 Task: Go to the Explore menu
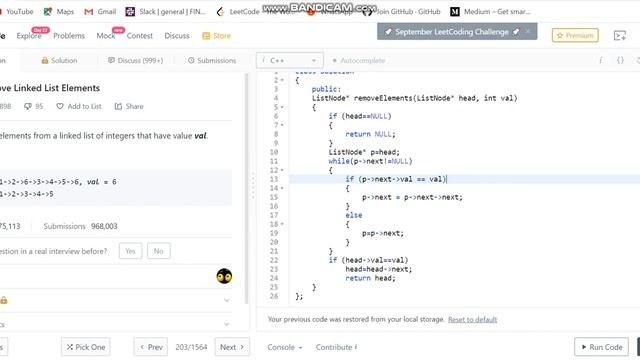pos(29,36)
